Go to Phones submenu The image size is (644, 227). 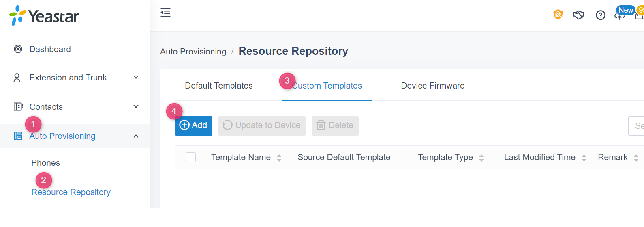tap(46, 163)
